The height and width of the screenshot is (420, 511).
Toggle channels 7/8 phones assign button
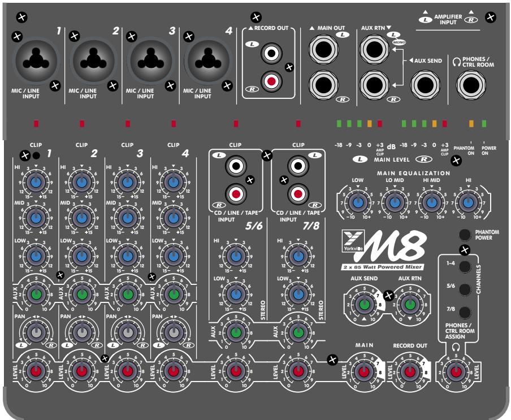point(465,312)
